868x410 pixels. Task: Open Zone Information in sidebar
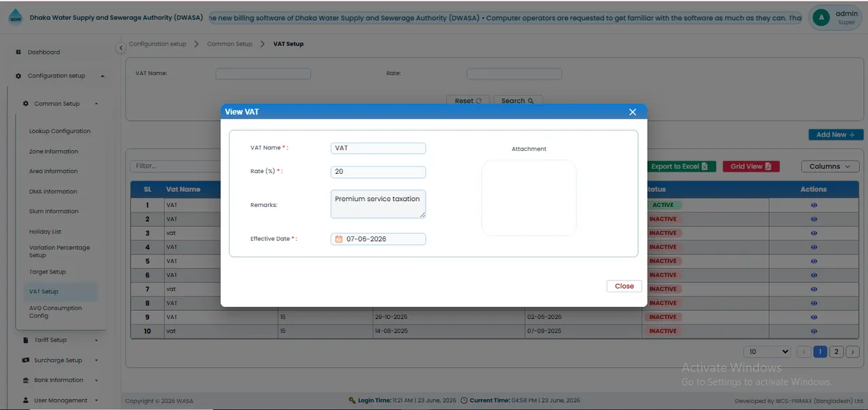[54, 151]
